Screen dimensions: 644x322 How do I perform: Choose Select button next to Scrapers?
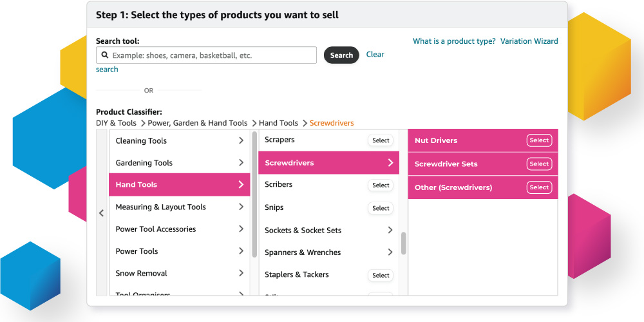click(381, 140)
